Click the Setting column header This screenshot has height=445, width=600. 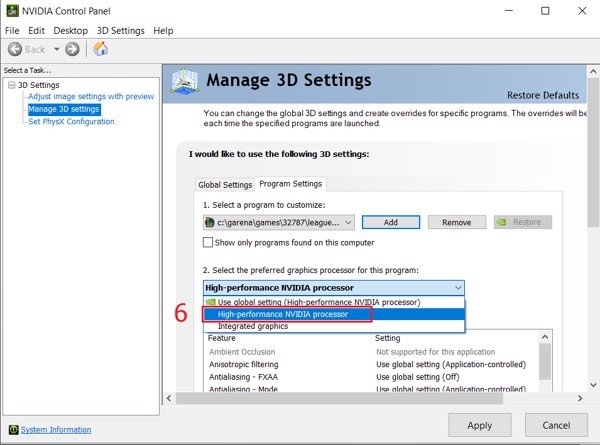[x=387, y=338]
